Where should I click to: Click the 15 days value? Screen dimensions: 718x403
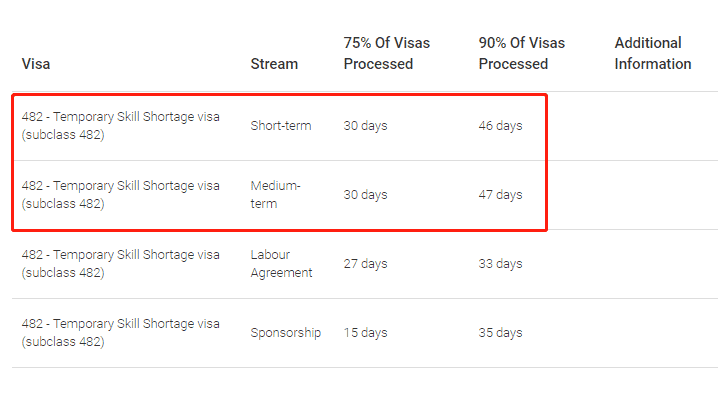365,332
